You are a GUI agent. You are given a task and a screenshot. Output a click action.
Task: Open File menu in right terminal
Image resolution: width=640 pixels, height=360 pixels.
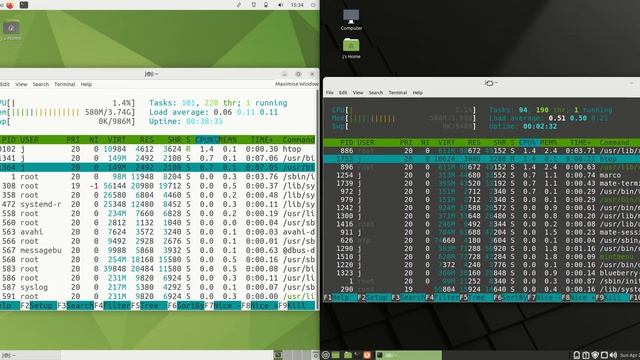330,93
